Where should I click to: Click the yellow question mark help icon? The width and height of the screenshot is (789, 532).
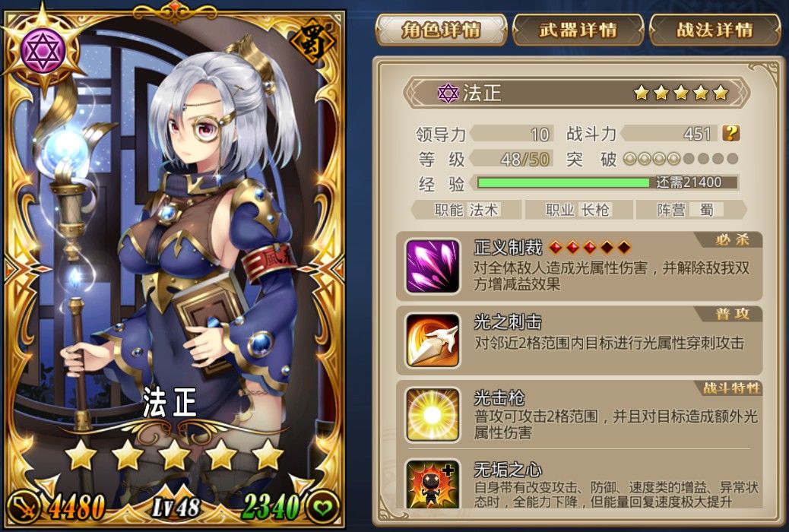[730, 133]
